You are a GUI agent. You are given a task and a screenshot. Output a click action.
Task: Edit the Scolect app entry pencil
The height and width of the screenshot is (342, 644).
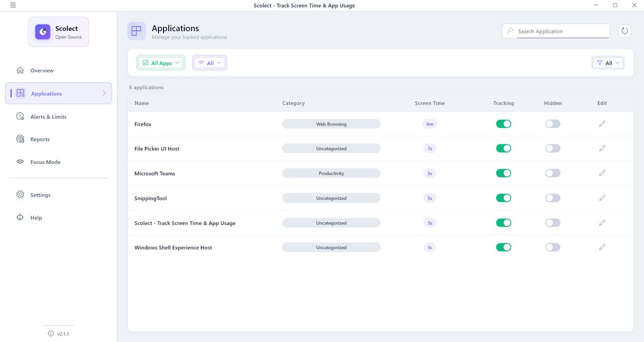(602, 223)
